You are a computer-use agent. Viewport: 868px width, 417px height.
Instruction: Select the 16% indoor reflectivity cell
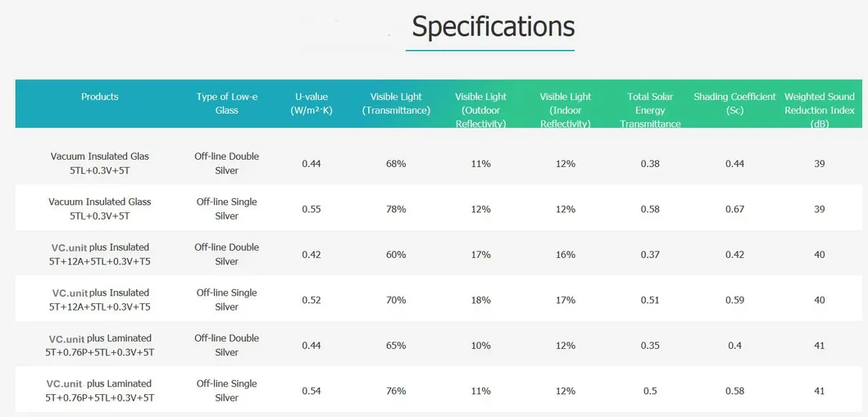pyautogui.click(x=566, y=255)
